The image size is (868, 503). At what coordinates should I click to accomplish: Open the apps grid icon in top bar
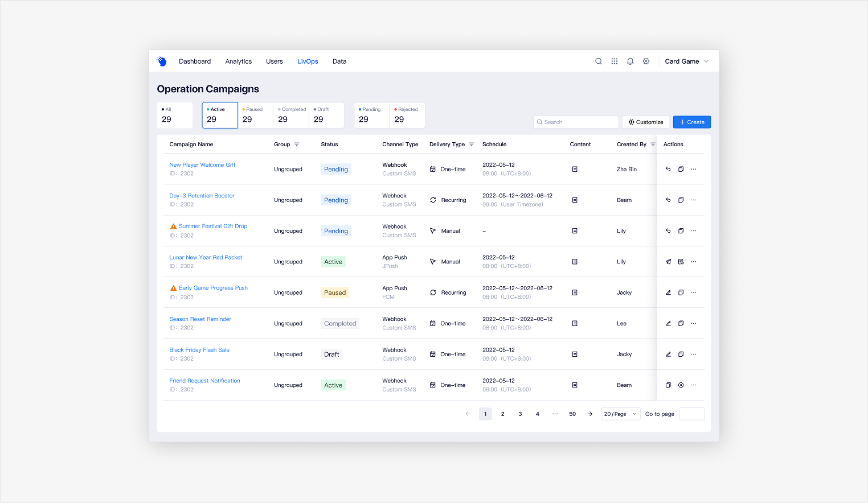coord(615,61)
